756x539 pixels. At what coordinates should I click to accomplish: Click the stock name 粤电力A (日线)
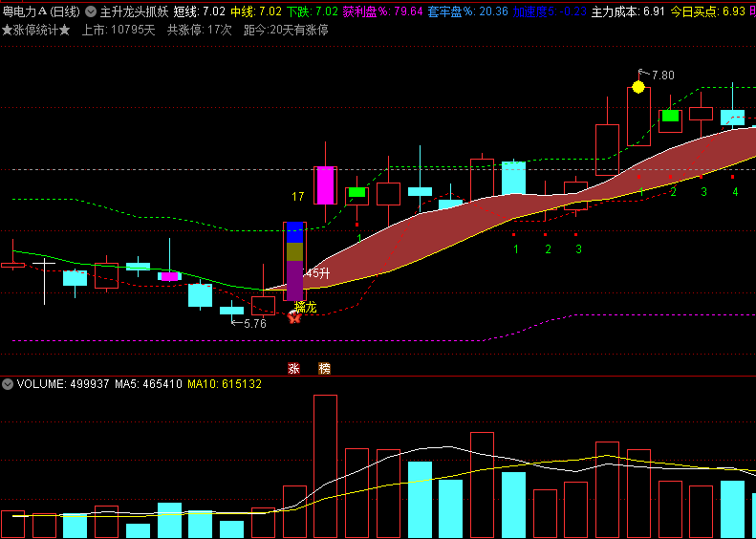click(x=41, y=11)
